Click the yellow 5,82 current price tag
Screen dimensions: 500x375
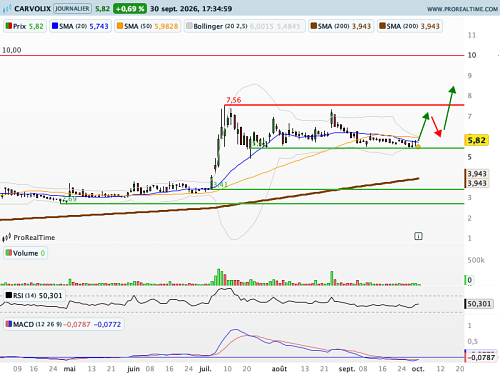pyautogui.click(x=477, y=140)
